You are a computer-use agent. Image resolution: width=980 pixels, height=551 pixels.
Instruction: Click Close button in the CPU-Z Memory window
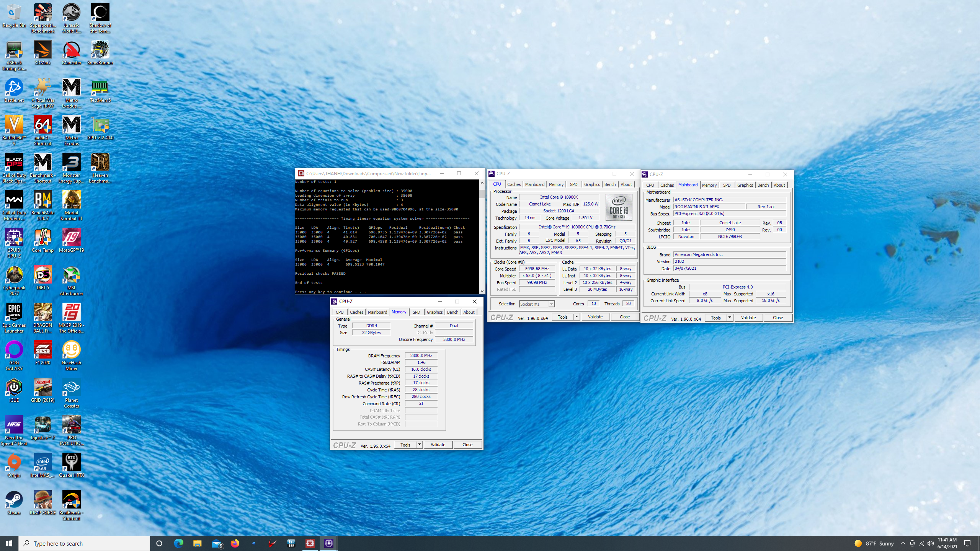(x=467, y=445)
